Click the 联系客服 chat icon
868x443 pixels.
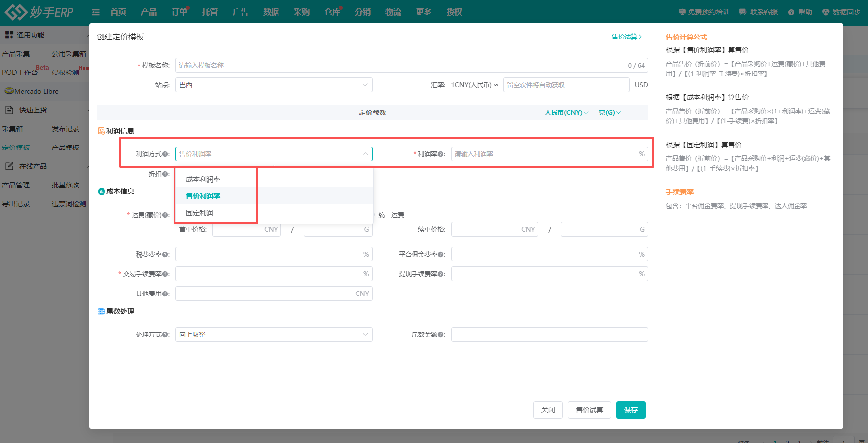pyautogui.click(x=742, y=12)
